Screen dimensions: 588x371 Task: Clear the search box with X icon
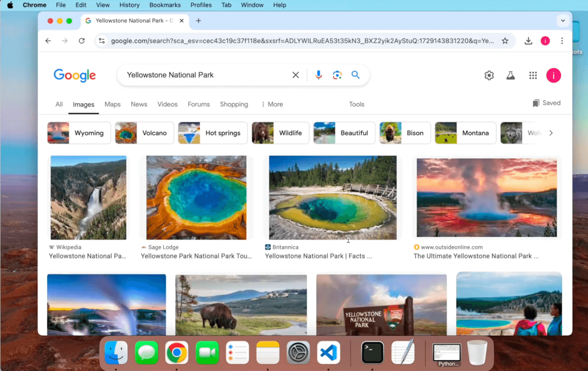tap(295, 75)
